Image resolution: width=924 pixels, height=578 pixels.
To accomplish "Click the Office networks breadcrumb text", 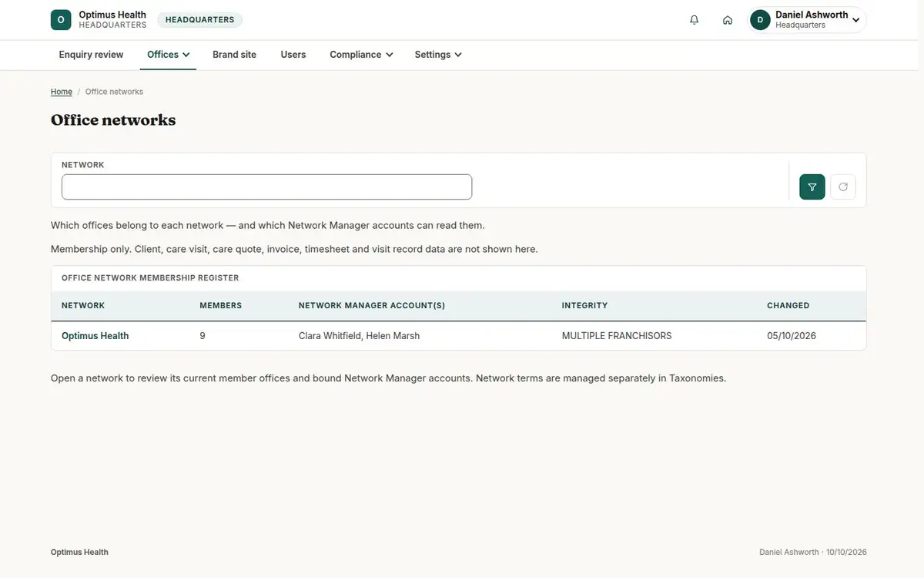I will 114,92.
